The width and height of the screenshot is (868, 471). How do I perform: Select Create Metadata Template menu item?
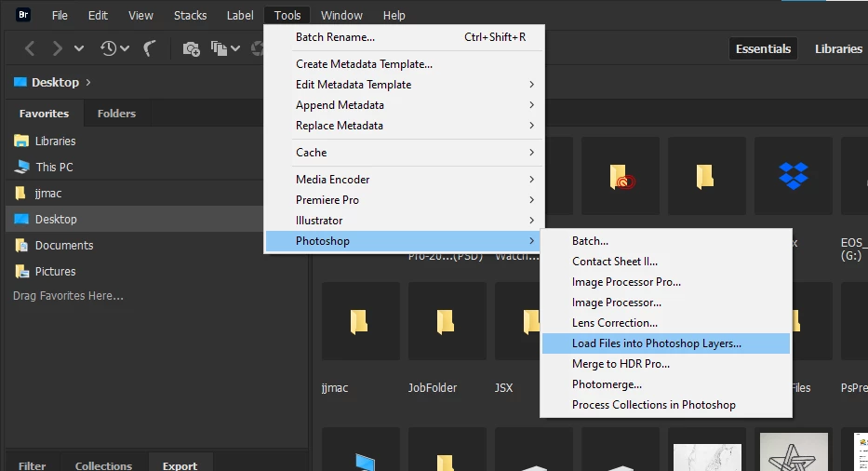[405, 64]
